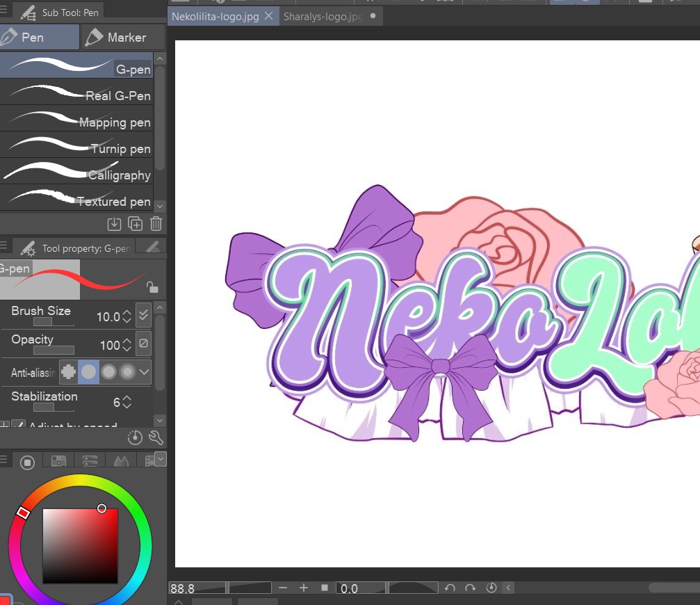Viewport: 700px width, 605px height.
Task: Delete the current sub tool with trash icon
Action: (154, 223)
